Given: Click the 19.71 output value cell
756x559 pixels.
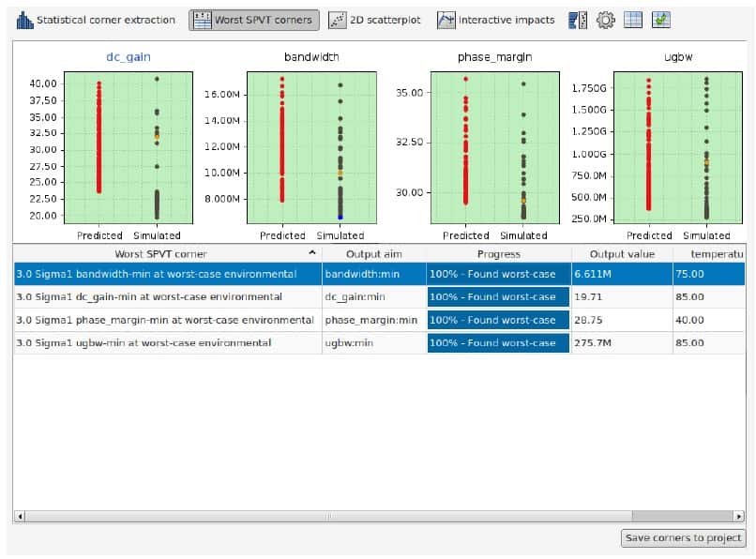Looking at the screenshot, I should click(x=622, y=297).
